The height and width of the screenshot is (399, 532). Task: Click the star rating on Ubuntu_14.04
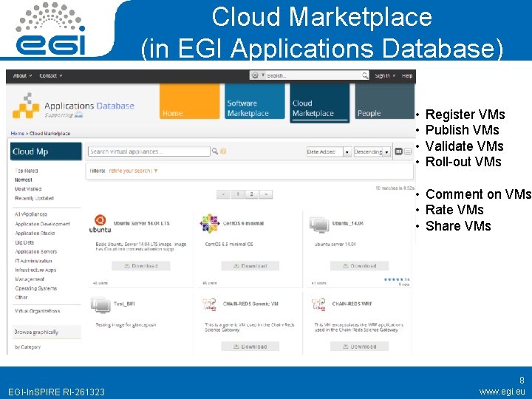(394, 279)
